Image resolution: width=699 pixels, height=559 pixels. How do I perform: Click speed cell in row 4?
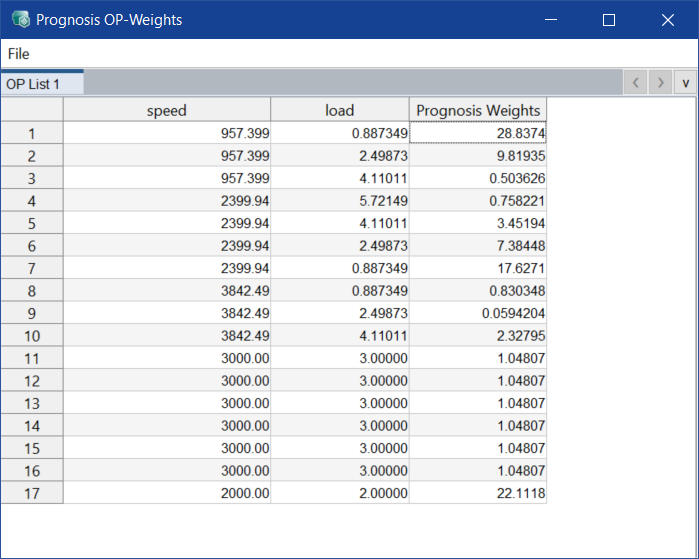tap(166, 200)
